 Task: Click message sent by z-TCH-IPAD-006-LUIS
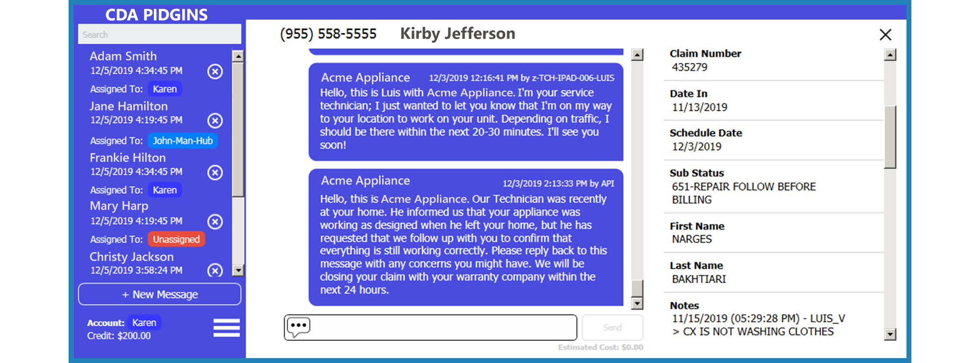[x=466, y=112]
